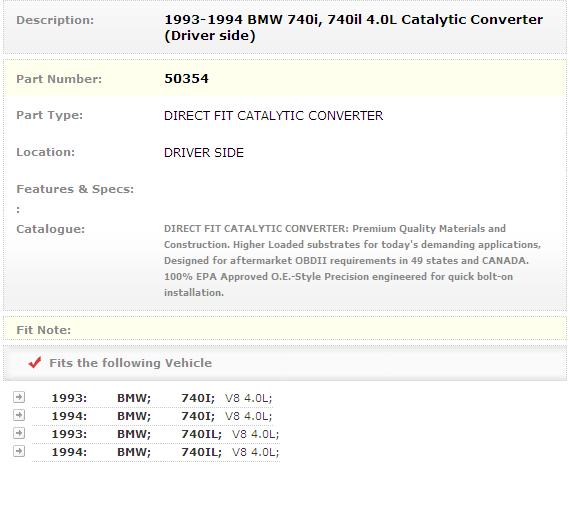The width and height of the screenshot is (570, 520).
Task: Select part number 50354
Action: [x=186, y=79]
